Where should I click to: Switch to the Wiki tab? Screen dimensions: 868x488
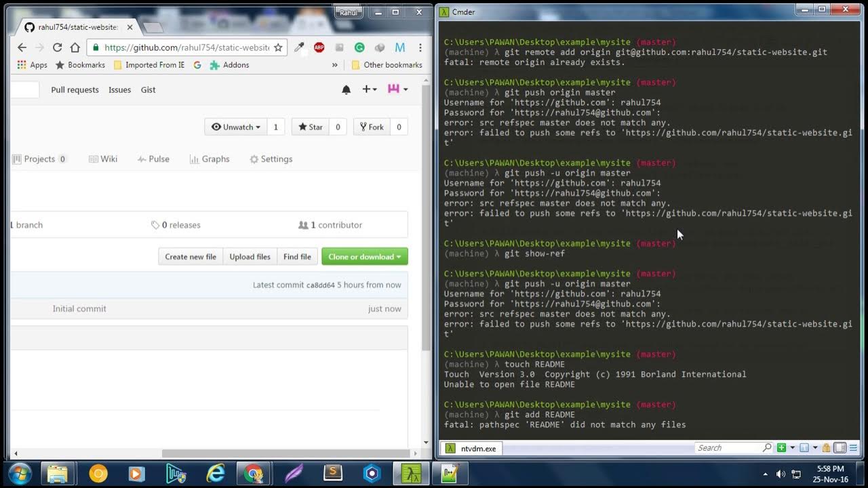click(x=103, y=159)
